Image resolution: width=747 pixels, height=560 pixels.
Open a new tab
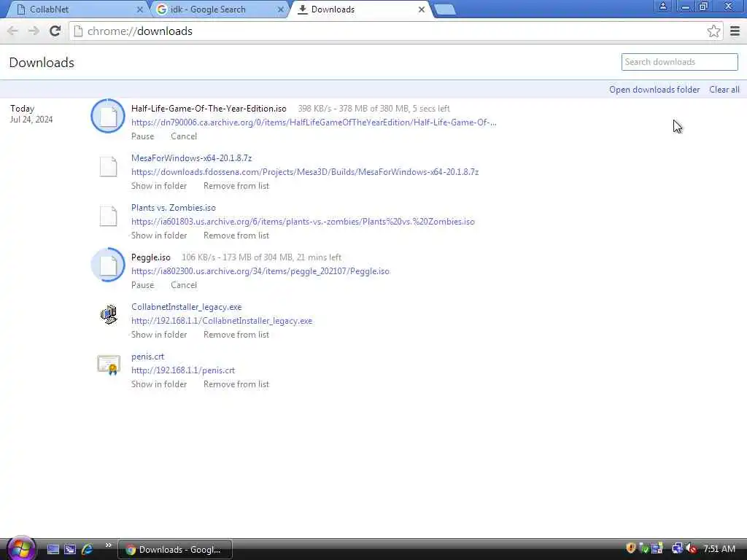click(445, 9)
